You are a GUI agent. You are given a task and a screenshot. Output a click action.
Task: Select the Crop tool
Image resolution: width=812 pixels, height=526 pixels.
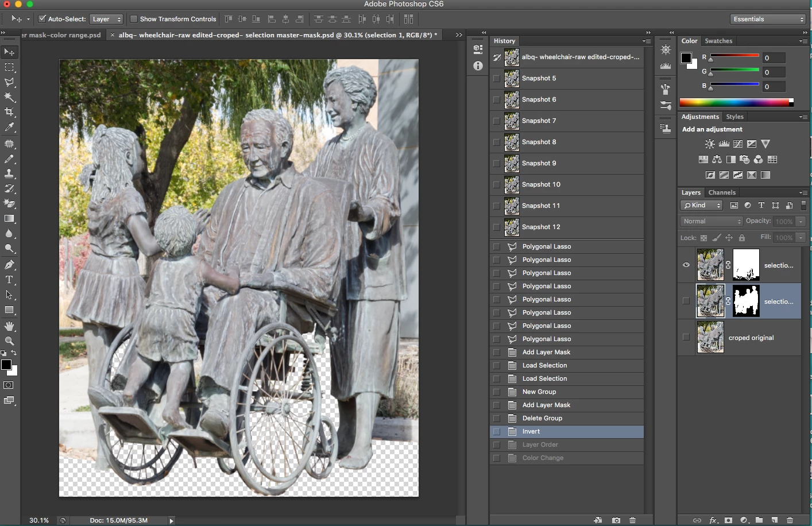[x=9, y=112]
